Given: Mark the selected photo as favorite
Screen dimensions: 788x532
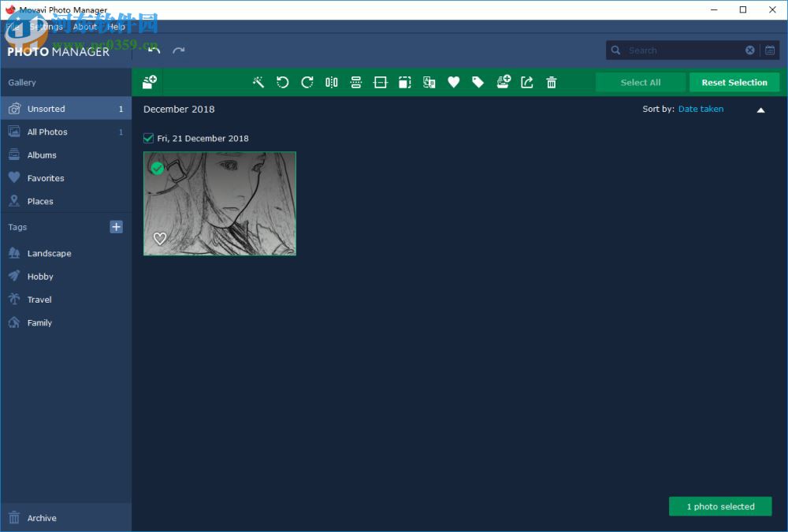Looking at the screenshot, I should tap(454, 82).
